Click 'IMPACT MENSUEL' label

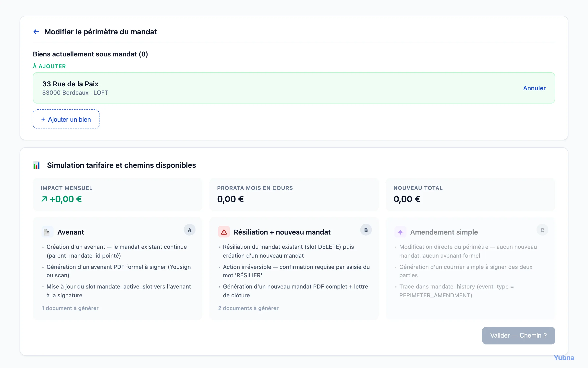(66, 188)
